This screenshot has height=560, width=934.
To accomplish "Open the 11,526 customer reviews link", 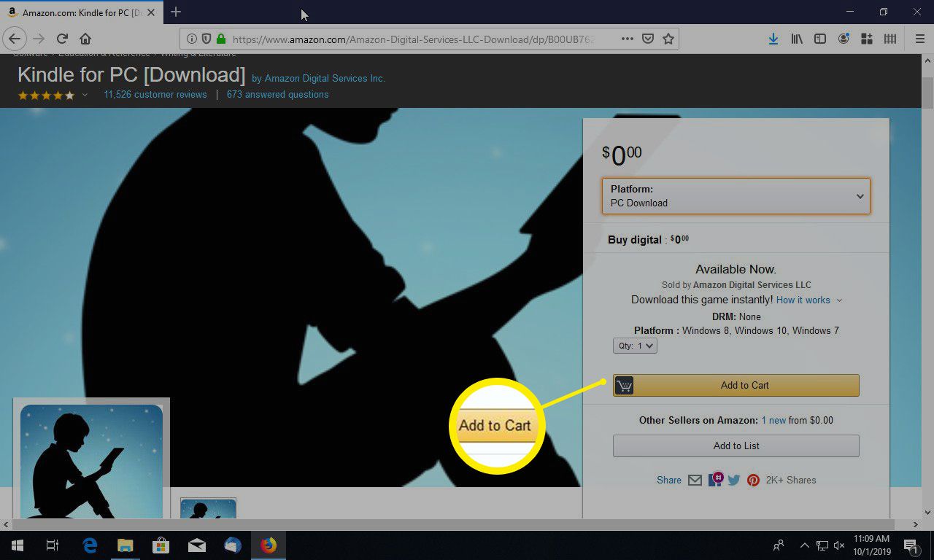I will click(x=155, y=94).
